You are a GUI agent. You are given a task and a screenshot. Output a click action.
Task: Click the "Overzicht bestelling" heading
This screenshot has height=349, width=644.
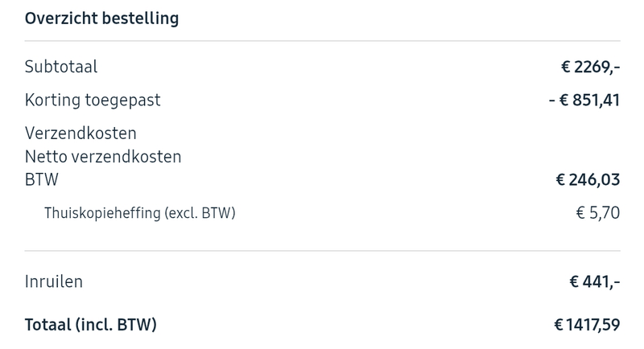(101, 18)
